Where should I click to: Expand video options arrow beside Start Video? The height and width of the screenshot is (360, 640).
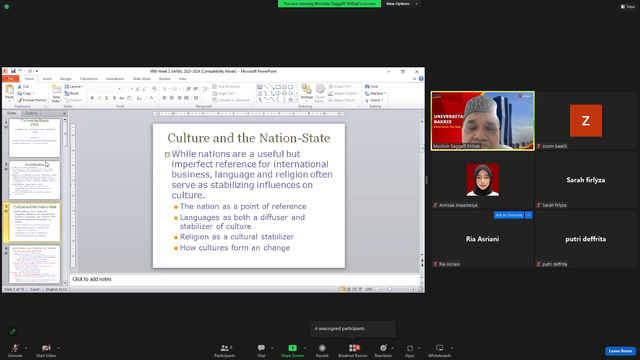click(x=58, y=348)
